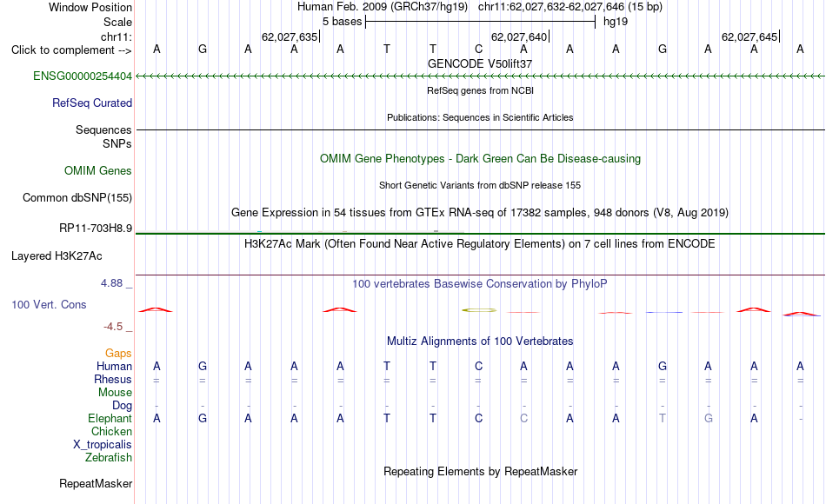
Task: Open the 'RefSeq genes from NCBI' track title
Action: (x=480, y=90)
